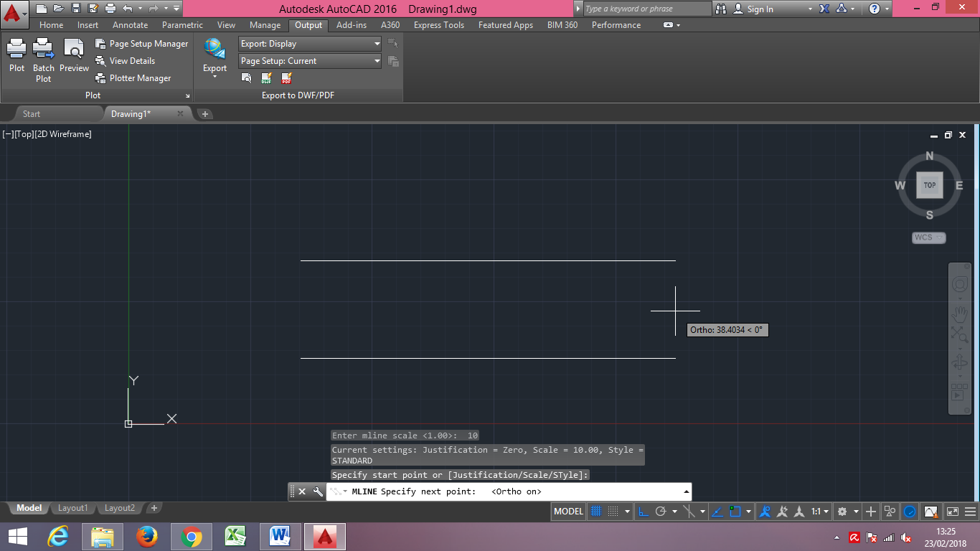Open the Export: Display dropdown
980x551 pixels.
pos(376,43)
